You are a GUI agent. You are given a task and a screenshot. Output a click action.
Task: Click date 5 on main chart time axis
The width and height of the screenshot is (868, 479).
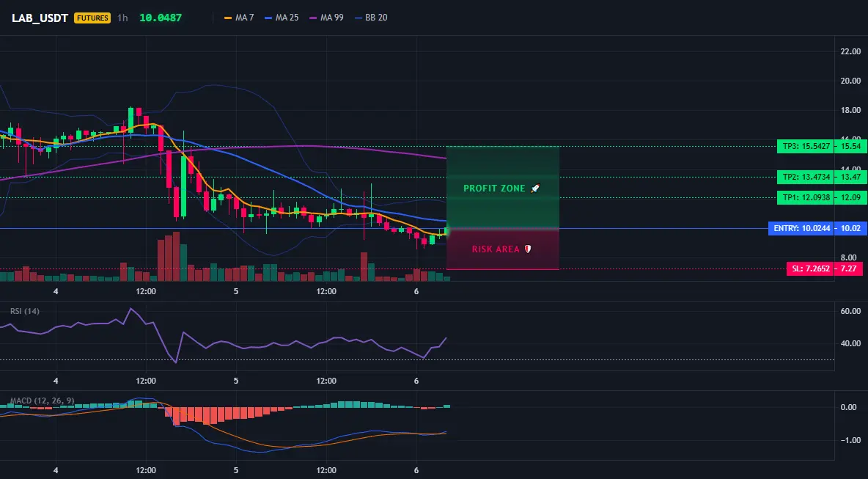pyautogui.click(x=236, y=291)
